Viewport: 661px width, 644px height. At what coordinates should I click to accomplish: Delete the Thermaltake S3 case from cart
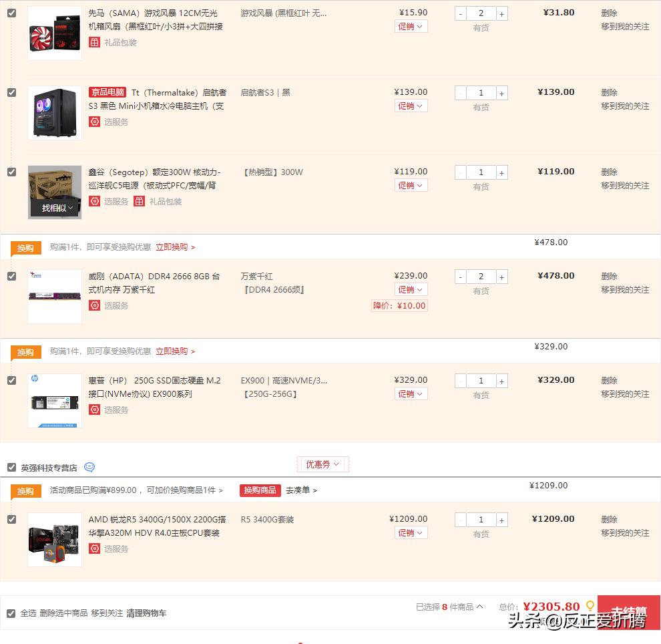[609, 92]
